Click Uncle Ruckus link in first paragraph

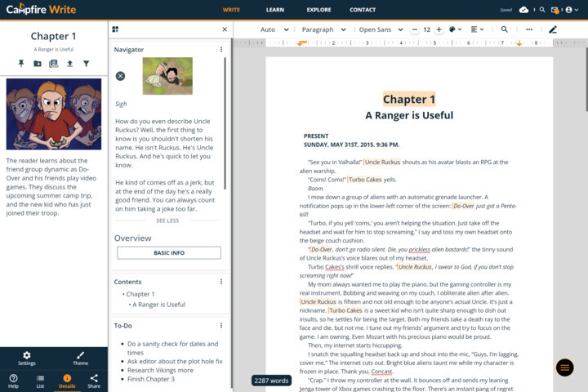(x=382, y=162)
